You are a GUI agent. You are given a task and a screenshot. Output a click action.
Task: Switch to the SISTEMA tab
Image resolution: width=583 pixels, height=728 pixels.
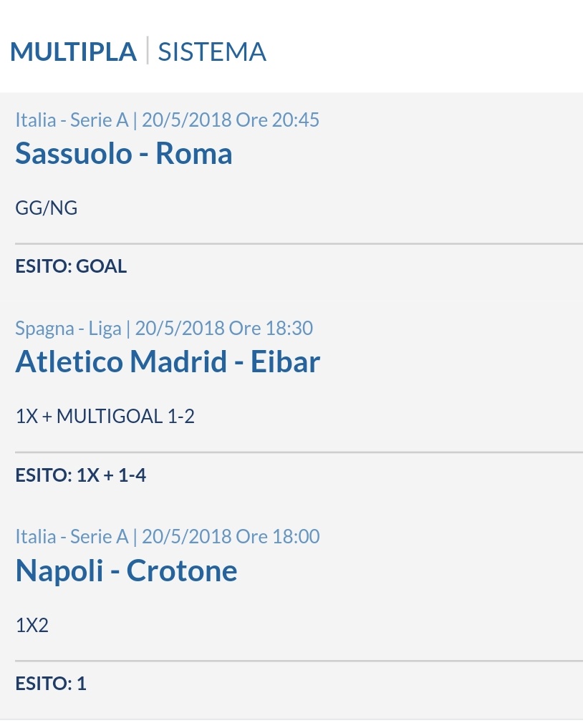point(212,52)
